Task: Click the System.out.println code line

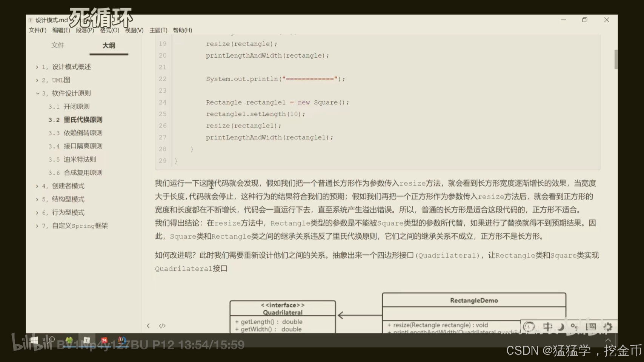Action: click(275, 79)
